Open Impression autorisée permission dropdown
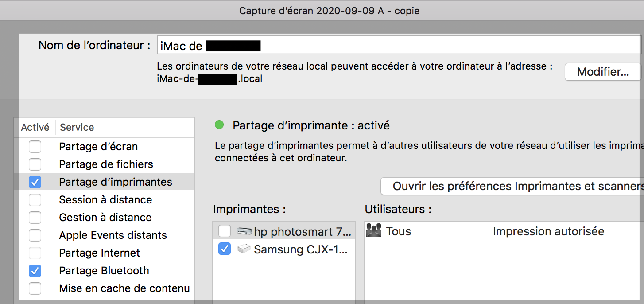 [548, 231]
